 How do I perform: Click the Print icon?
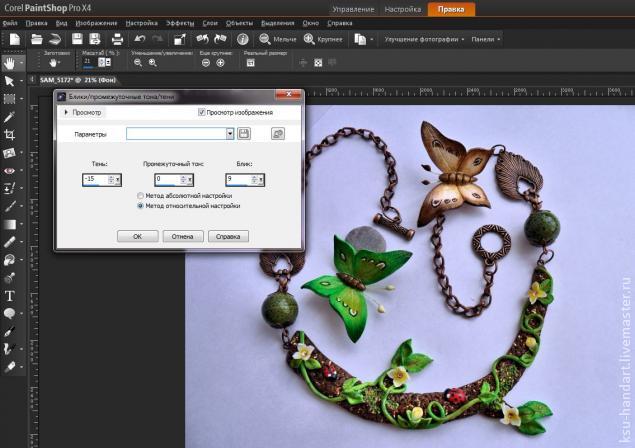tap(117, 39)
